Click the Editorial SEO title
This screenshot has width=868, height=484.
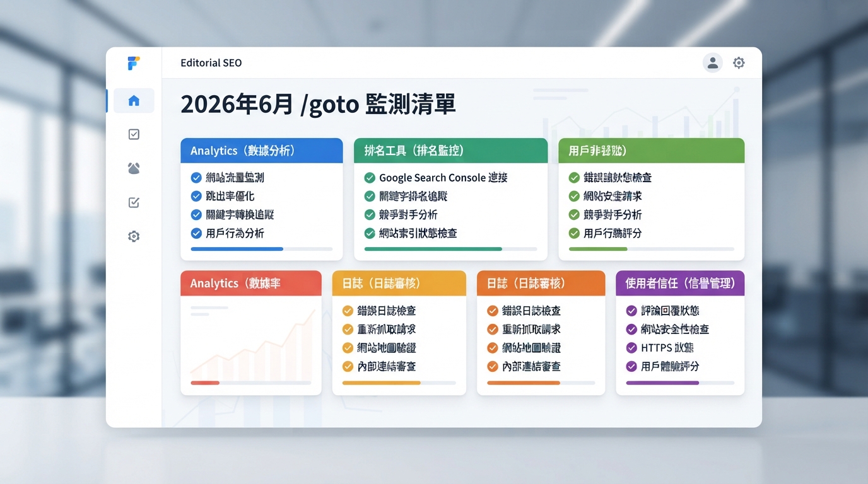[x=211, y=63]
